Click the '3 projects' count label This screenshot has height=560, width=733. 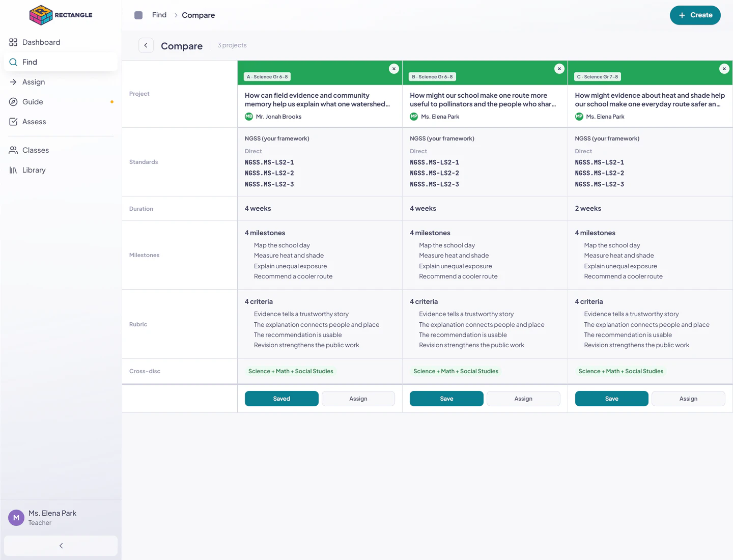click(x=232, y=45)
